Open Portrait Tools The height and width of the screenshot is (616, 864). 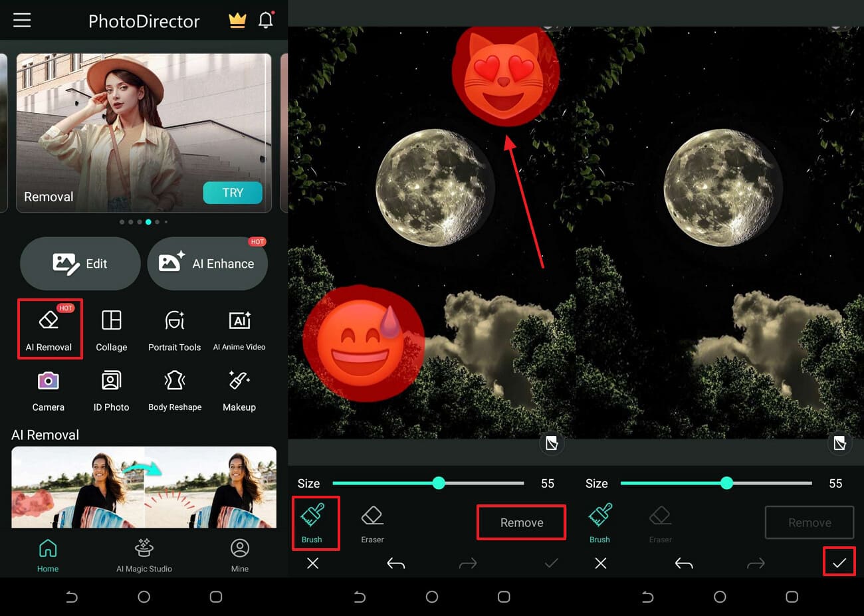click(174, 329)
